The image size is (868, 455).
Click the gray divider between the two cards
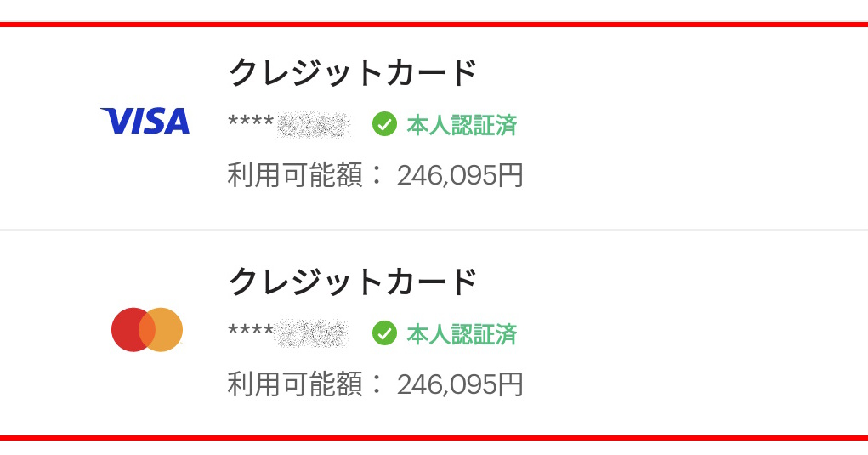434,230
